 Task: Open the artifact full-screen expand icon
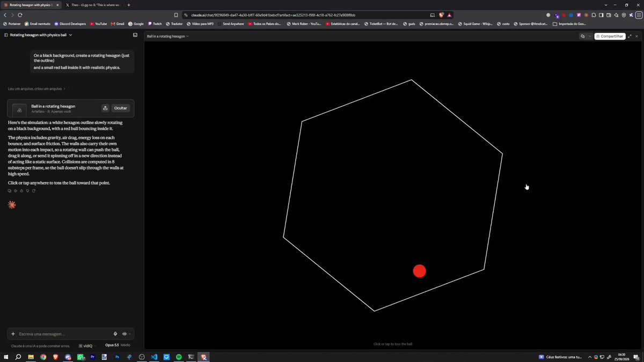(630, 36)
